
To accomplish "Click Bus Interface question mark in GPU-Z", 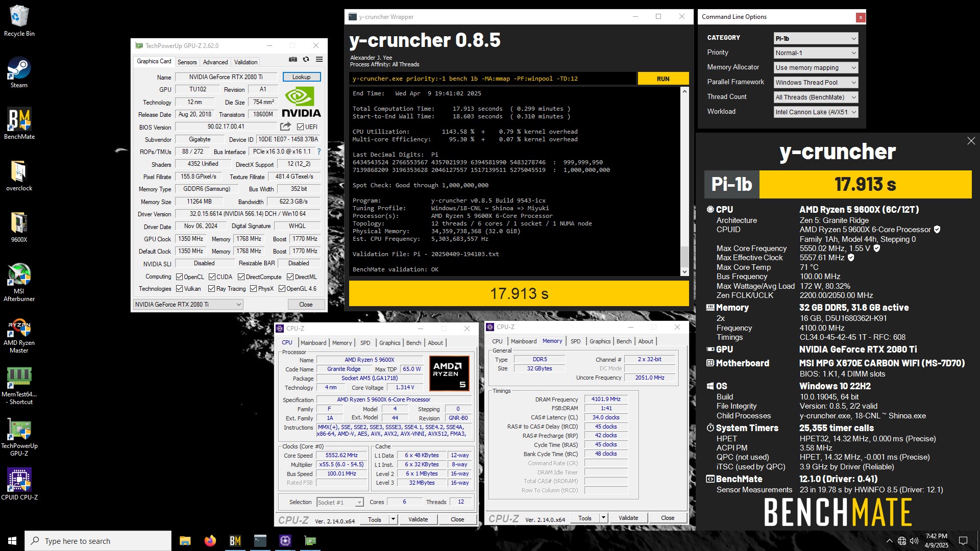I will click(319, 152).
